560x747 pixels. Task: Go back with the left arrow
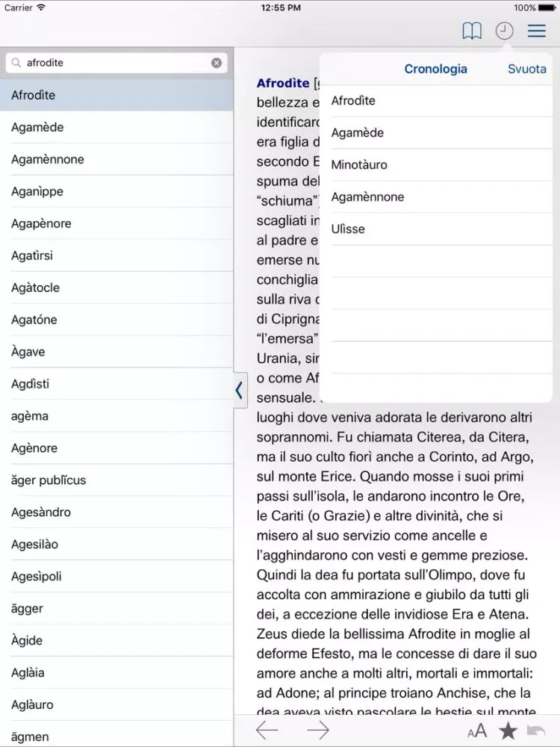[x=267, y=731]
